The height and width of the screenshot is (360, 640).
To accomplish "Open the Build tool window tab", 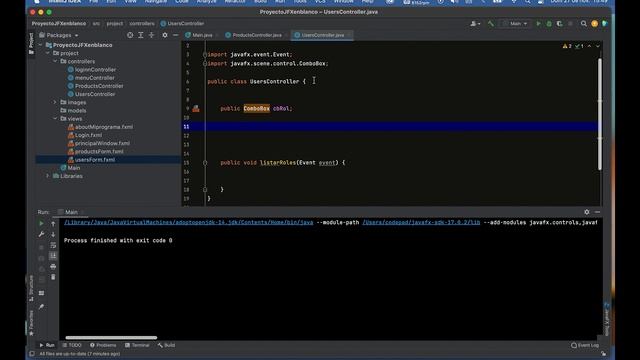I will click(166, 345).
